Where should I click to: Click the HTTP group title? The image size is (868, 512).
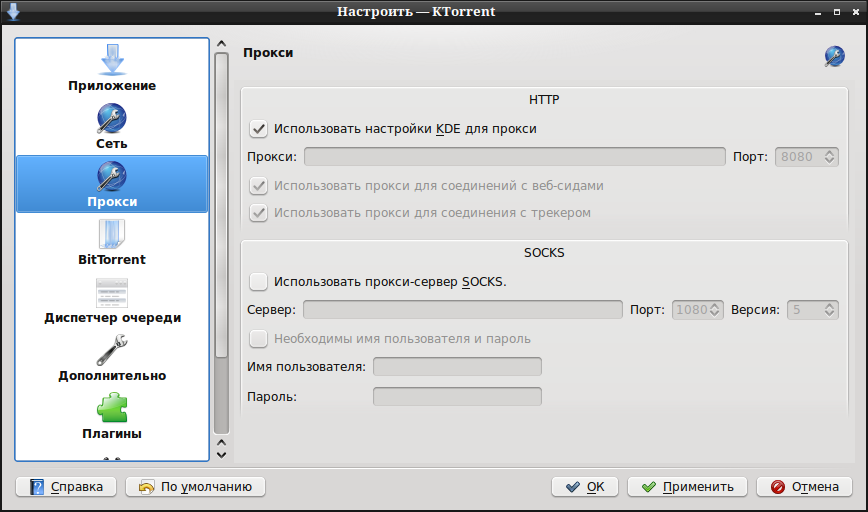click(544, 100)
